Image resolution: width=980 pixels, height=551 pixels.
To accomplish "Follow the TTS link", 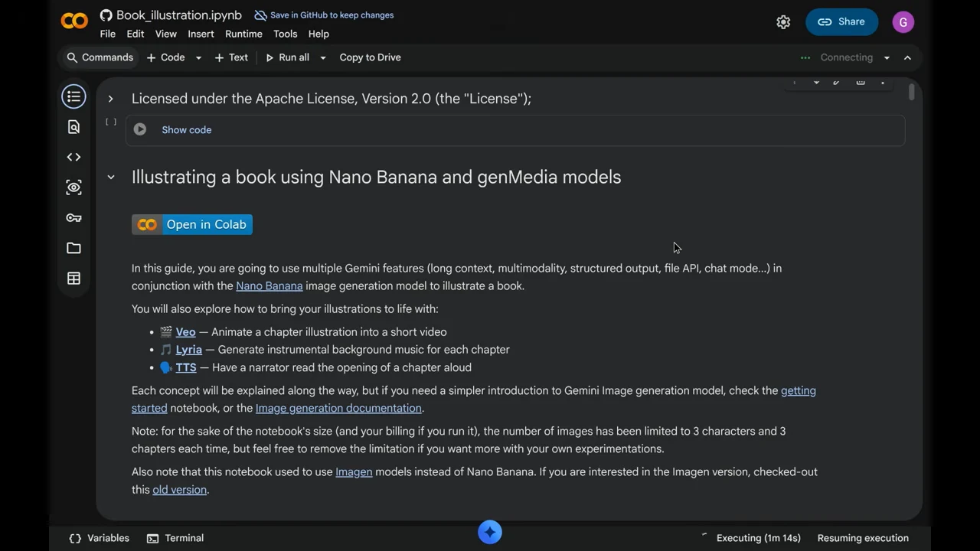I will point(186,367).
